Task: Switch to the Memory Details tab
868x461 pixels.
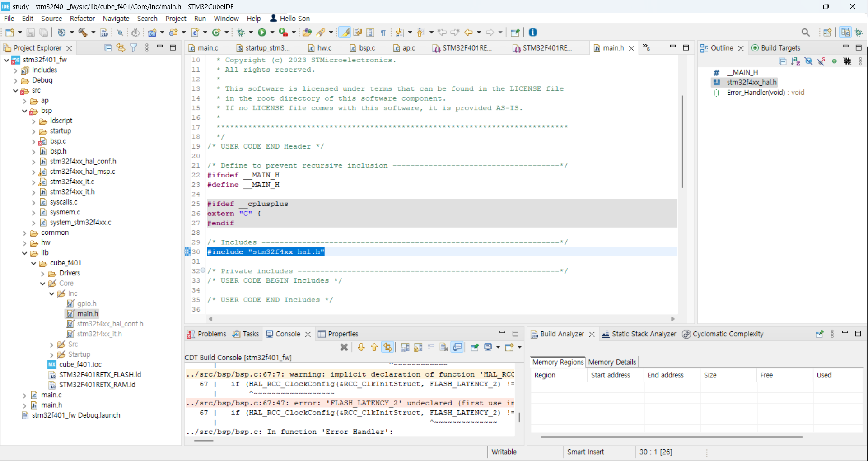Action: click(x=612, y=362)
